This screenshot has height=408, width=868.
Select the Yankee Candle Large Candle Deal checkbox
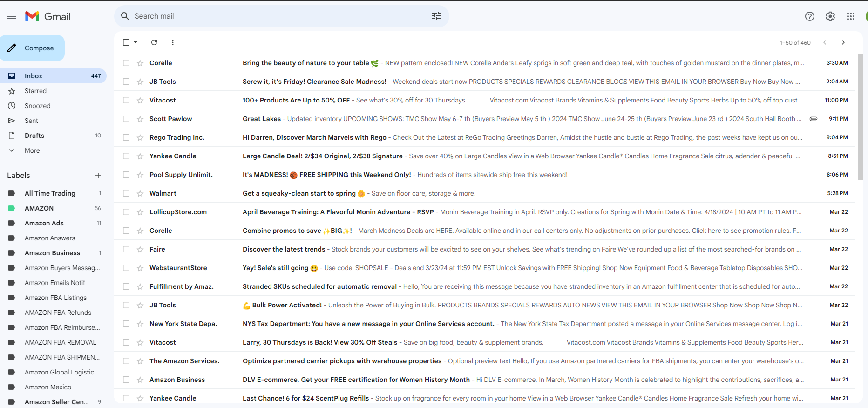point(126,156)
